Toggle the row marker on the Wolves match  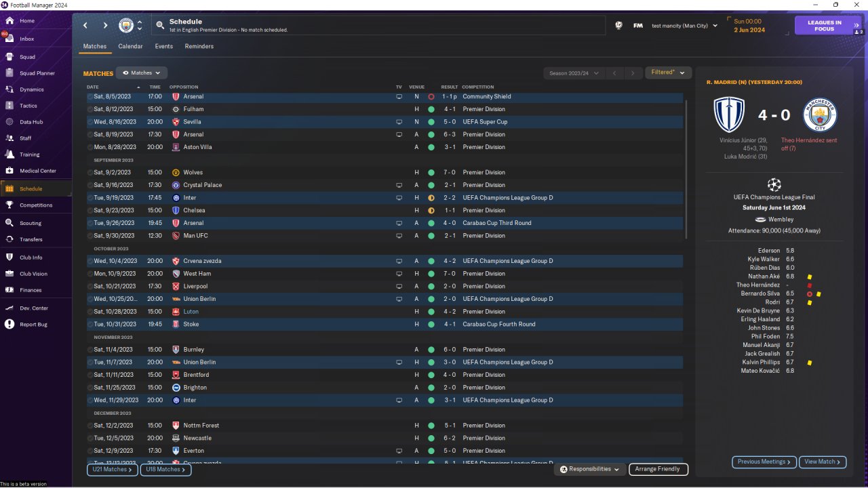click(90, 173)
